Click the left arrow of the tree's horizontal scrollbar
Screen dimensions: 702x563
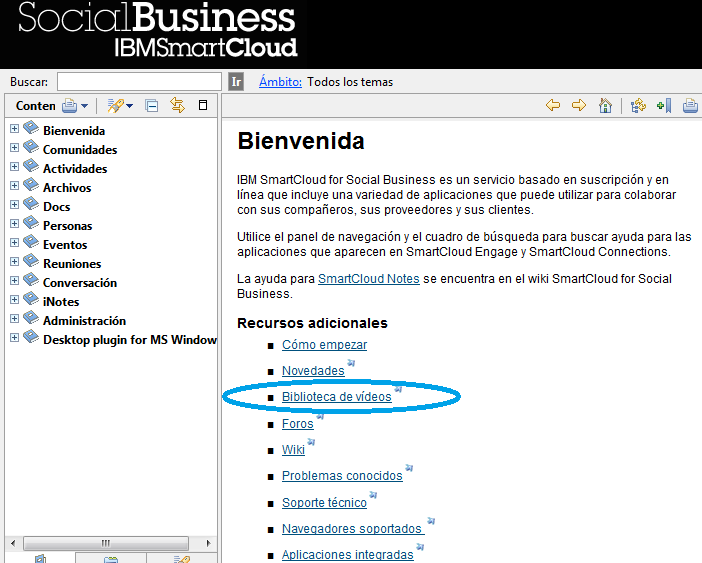(13, 543)
